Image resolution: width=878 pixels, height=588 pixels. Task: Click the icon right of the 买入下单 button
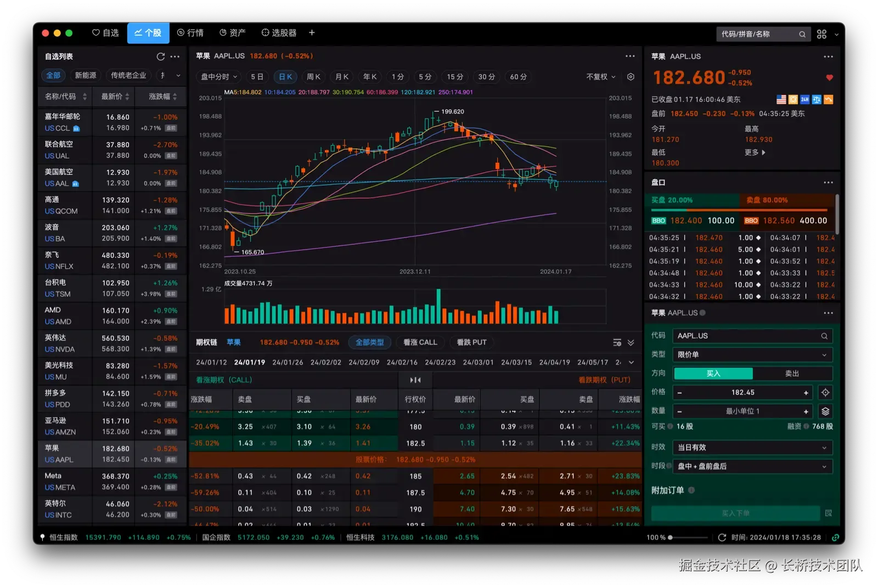(828, 513)
